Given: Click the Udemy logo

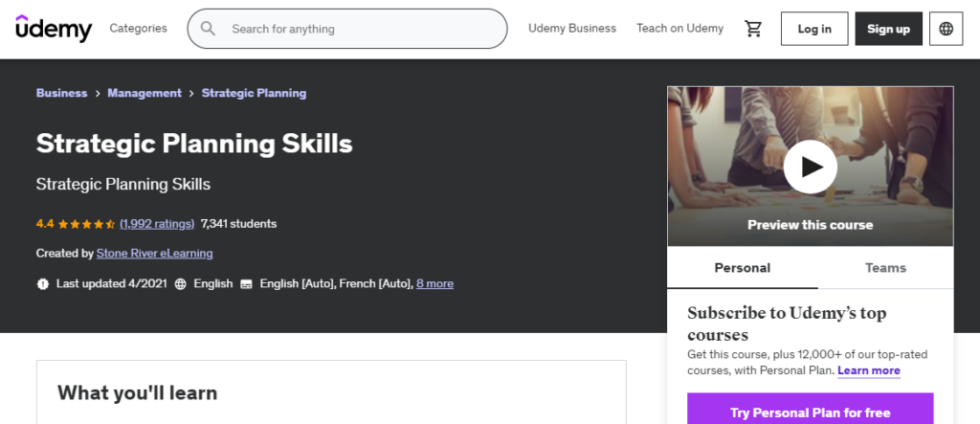Looking at the screenshot, I should [54, 29].
